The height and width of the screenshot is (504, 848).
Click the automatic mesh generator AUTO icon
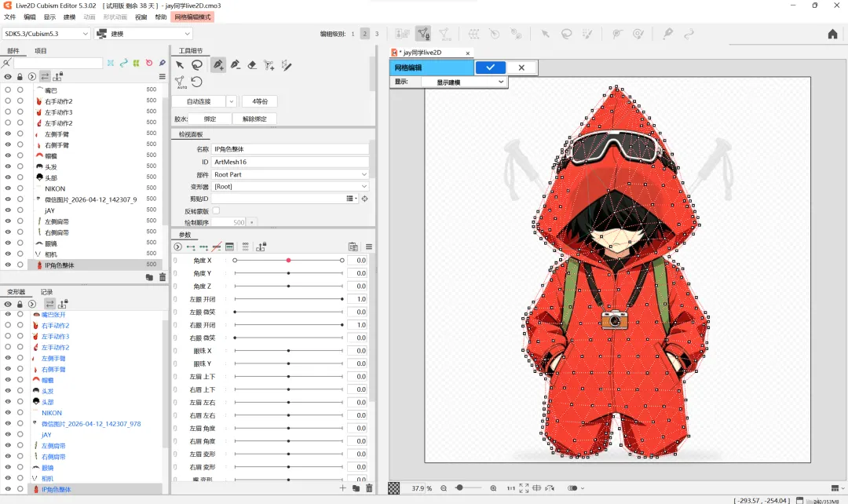coord(181,82)
